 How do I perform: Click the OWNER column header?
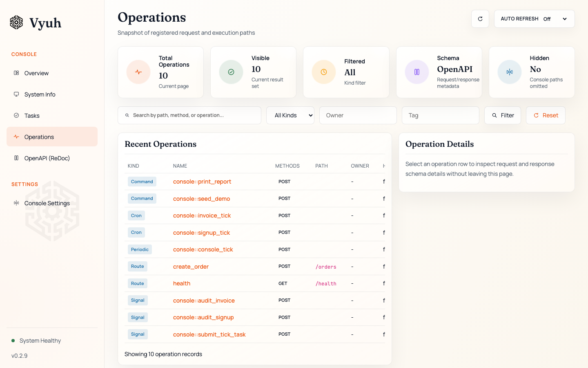(360, 166)
